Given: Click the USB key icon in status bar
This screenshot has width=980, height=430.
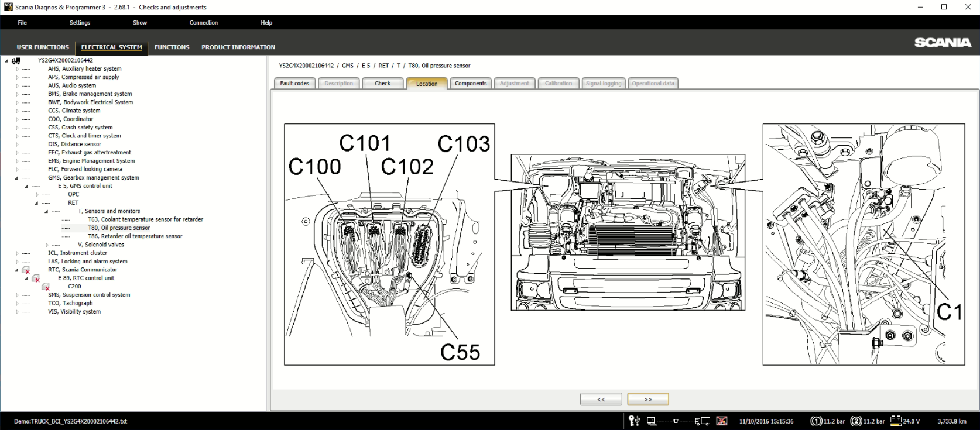Looking at the screenshot, I should pos(634,421).
